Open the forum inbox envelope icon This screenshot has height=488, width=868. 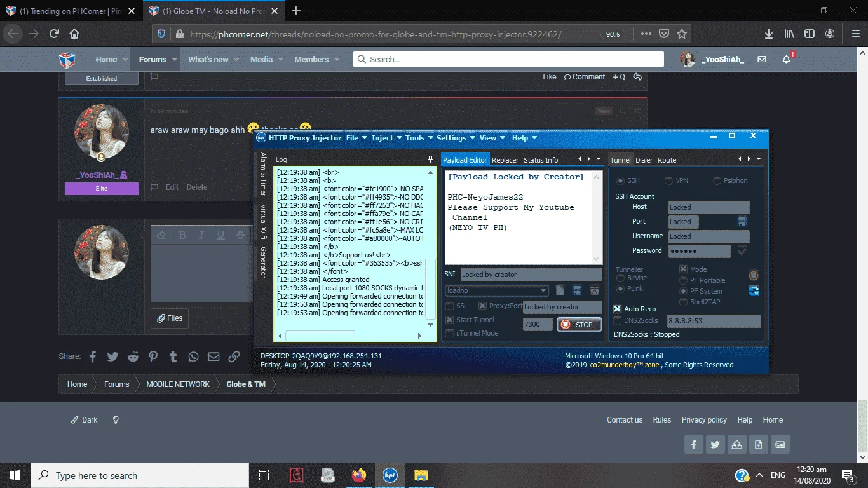tap(762, 60)
